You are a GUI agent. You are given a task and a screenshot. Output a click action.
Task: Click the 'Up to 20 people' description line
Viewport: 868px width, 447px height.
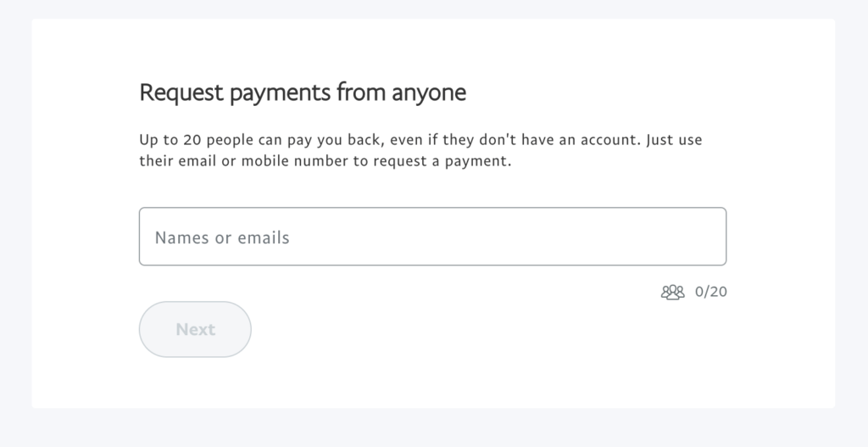tap(420, 140)
